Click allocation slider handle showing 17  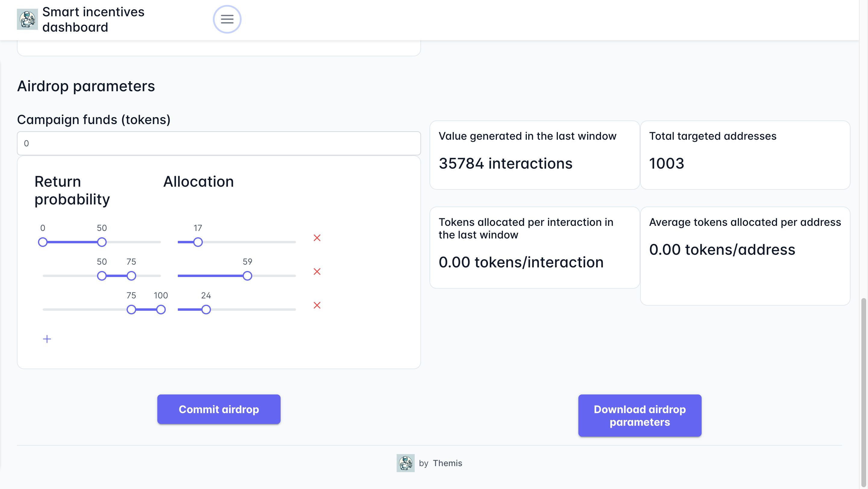(x=198, y=242)
